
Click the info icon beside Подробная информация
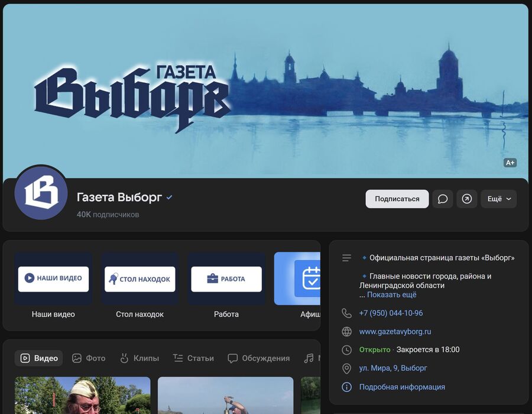[x=346, y=387]
